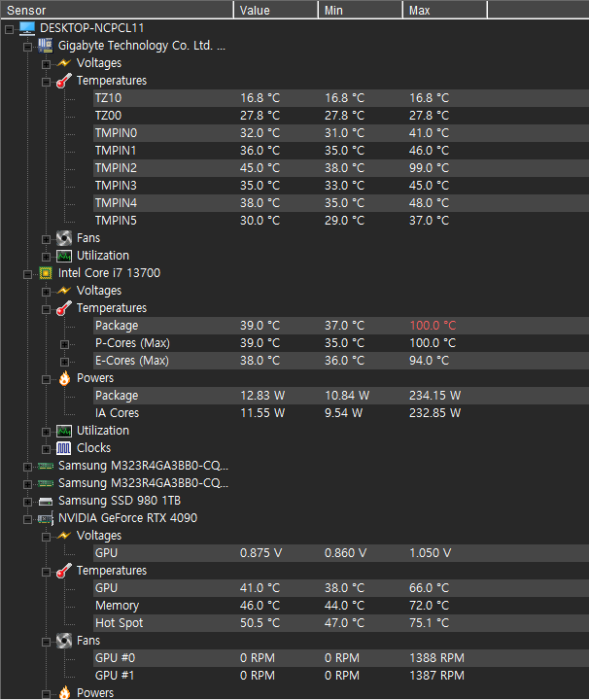Click the motherboard Fans icon

64,238
